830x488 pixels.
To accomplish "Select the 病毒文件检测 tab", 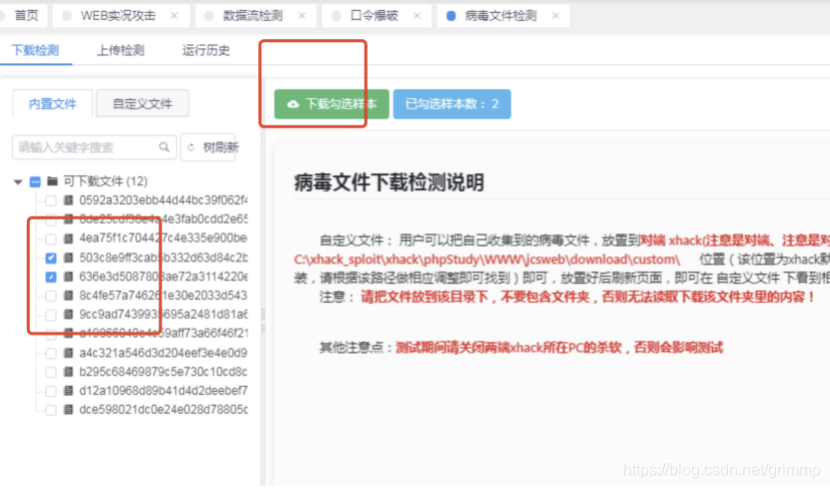I will click(x=501, y=16).
